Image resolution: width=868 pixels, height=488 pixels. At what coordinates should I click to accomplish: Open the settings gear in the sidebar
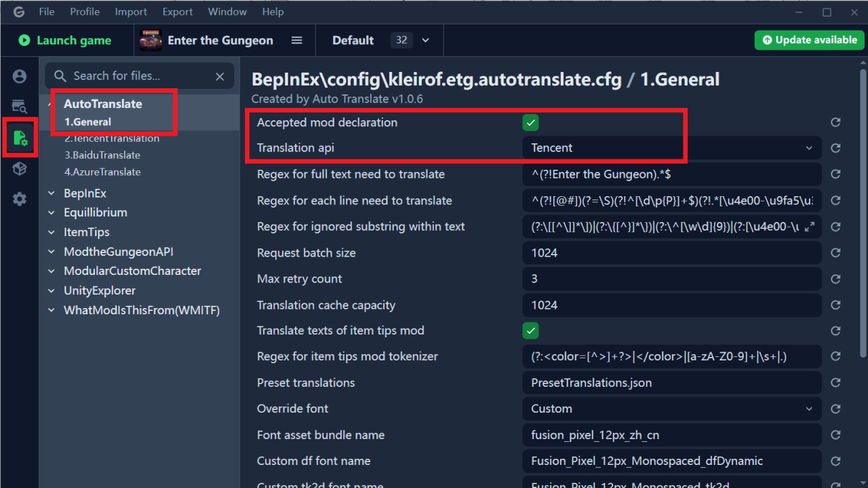tap(20, 199)
